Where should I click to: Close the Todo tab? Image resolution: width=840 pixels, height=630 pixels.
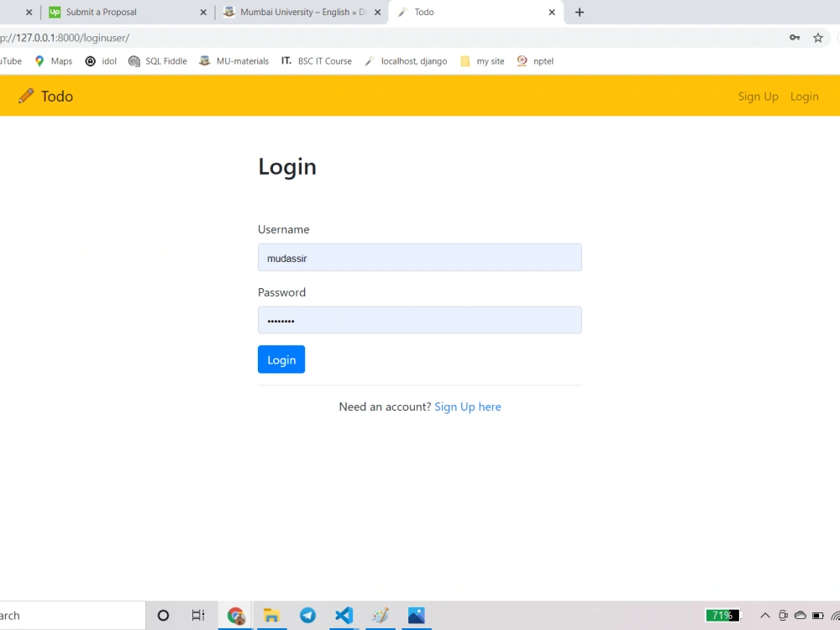click(552, 13)
